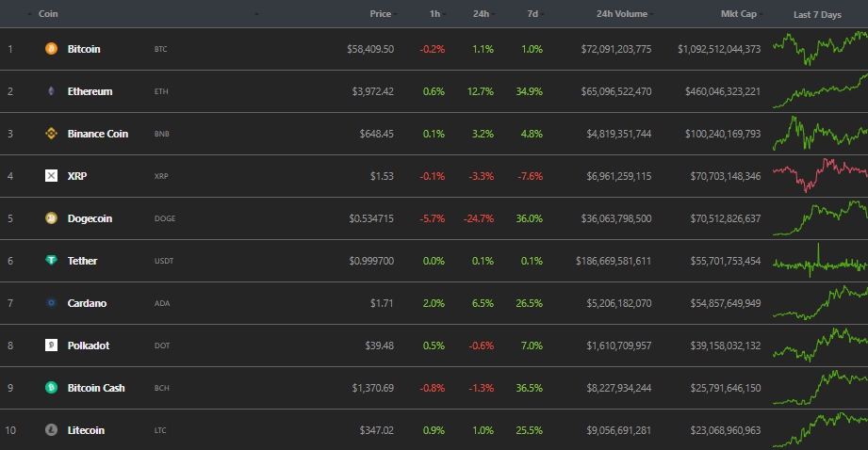Click the Litecoin logo icon

[x=51, y=430]
